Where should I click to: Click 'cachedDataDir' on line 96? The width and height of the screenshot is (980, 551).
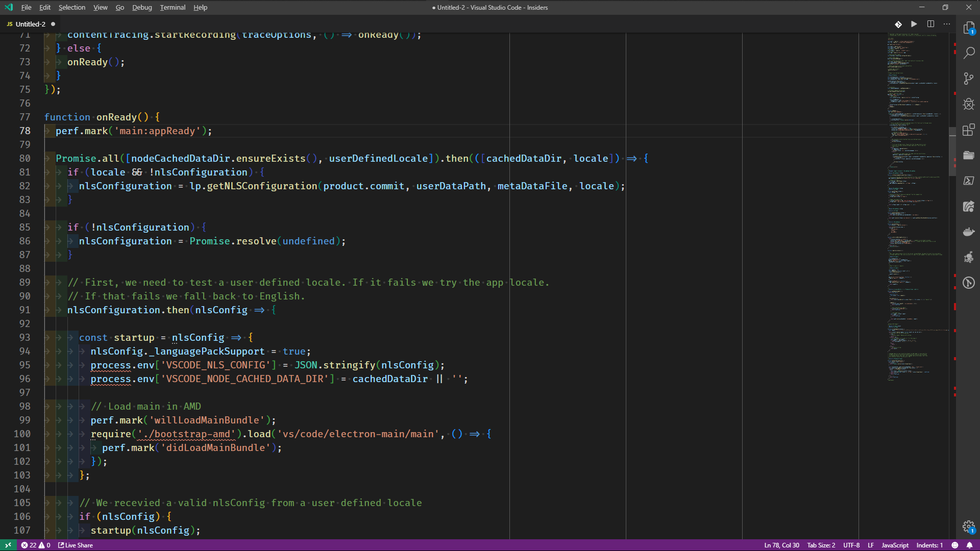click(x=390, y=379)
